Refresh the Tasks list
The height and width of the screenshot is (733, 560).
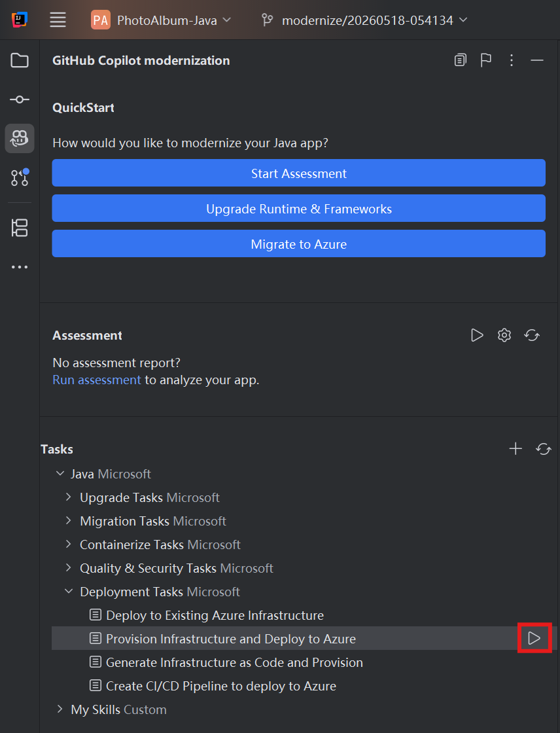[544, 449]
